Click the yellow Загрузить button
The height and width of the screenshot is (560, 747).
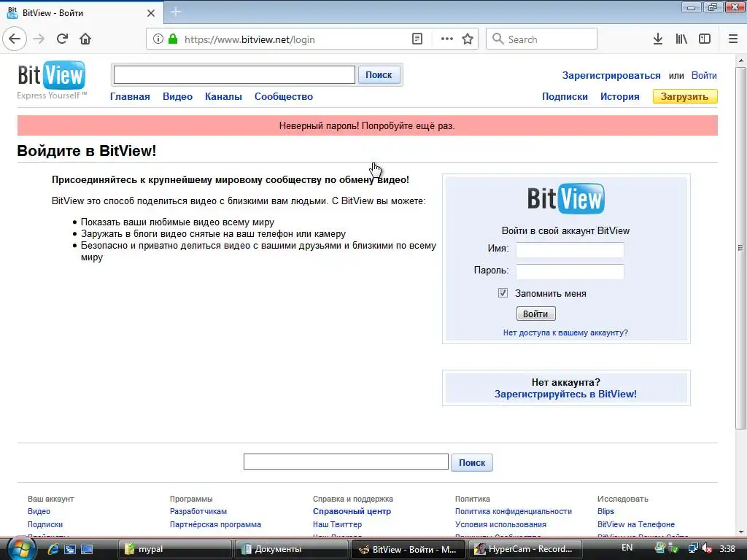click(x=684, y=97)
